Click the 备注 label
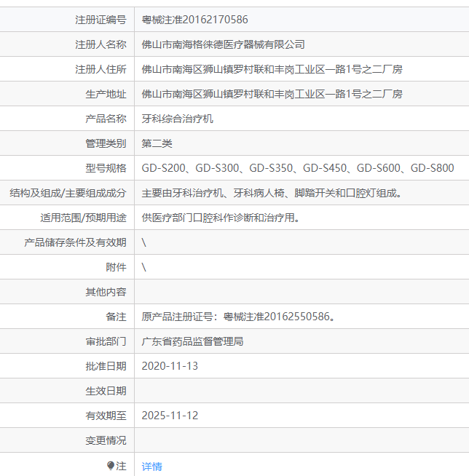The height and width of the screenshot is (476, 469). coord(116,317)
